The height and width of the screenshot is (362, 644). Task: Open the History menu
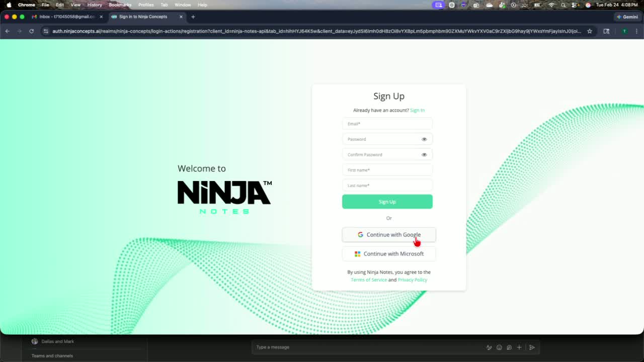[x=95, y=5]
